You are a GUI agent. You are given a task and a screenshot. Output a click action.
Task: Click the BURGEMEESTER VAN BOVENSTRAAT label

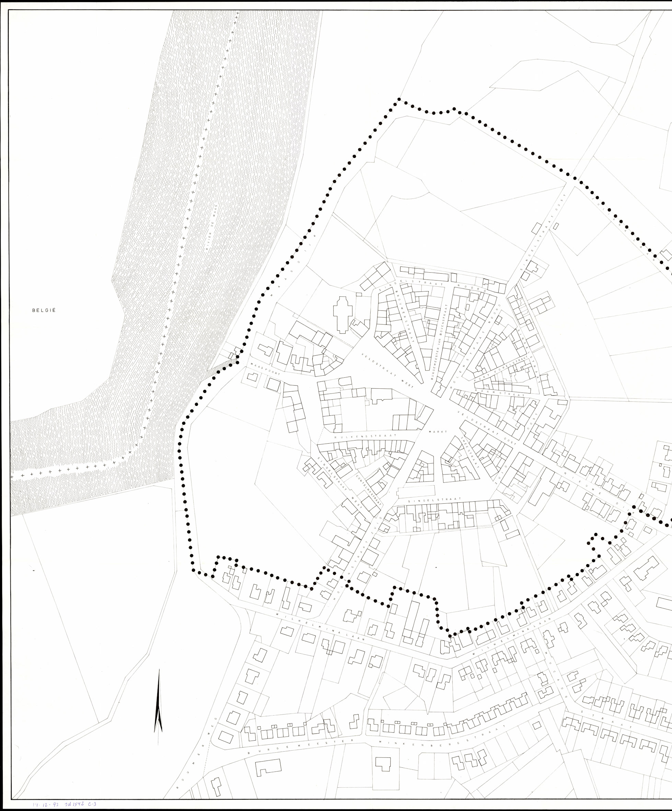click(x=439, y=342)
